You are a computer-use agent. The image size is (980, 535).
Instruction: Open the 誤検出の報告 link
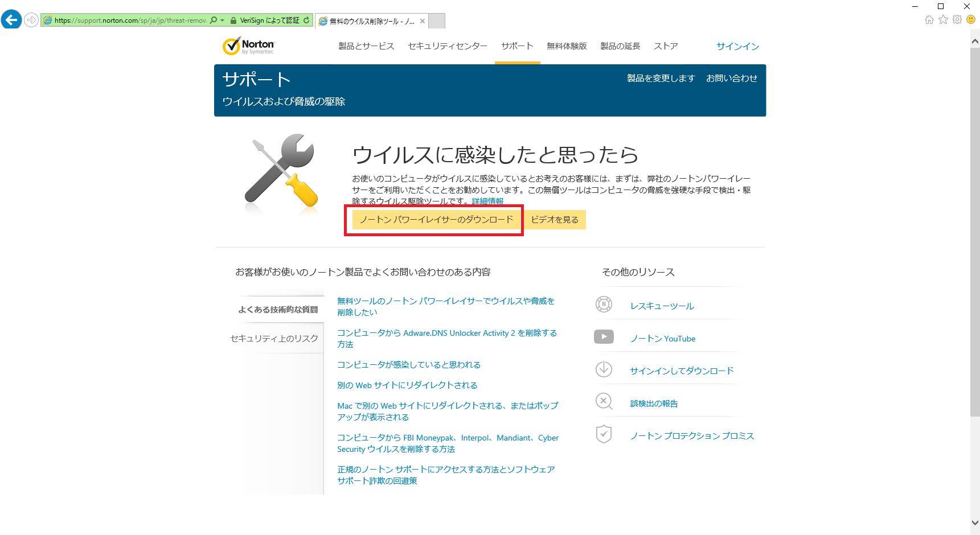coord(654,404)
